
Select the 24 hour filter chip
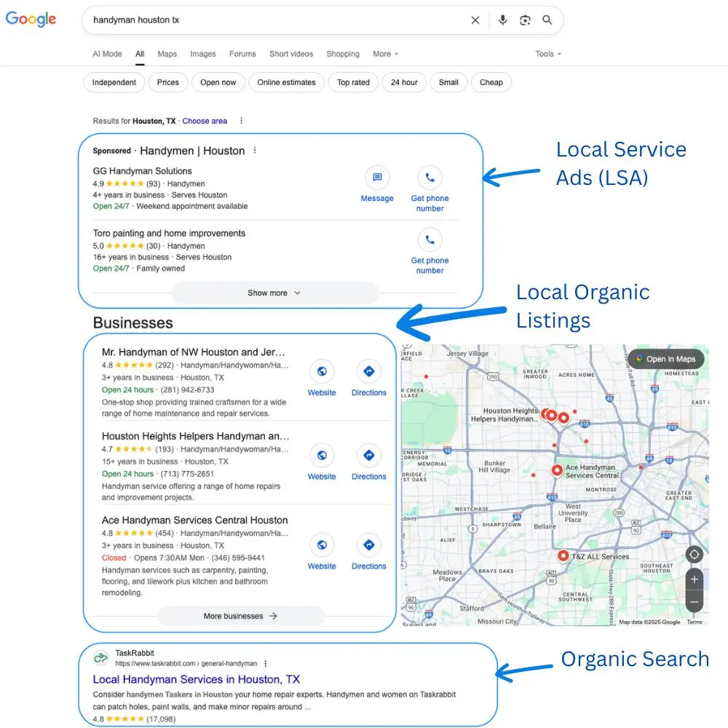pyautogui.click(x=404, y=82)
